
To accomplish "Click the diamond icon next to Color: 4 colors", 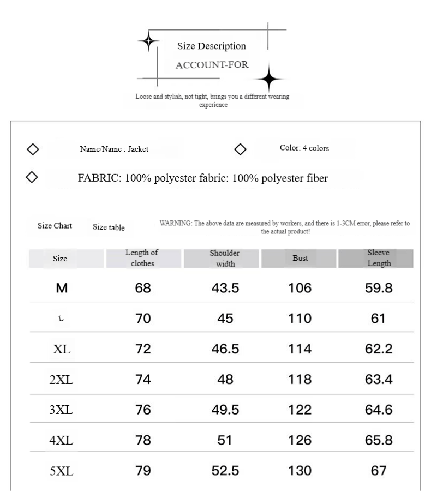I will [x=240, y=149].
